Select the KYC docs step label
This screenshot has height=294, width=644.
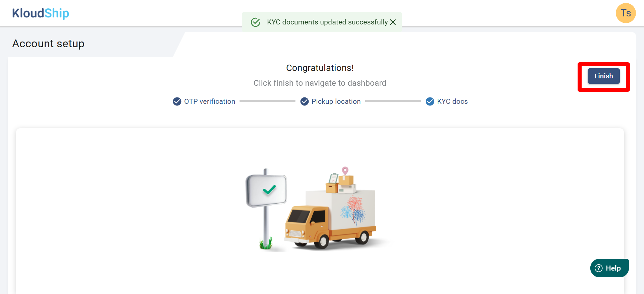(452, 101)
